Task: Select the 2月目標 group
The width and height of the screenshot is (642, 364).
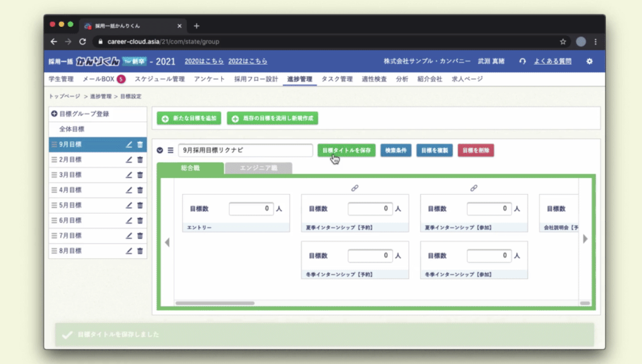Action: click(98, 160)
